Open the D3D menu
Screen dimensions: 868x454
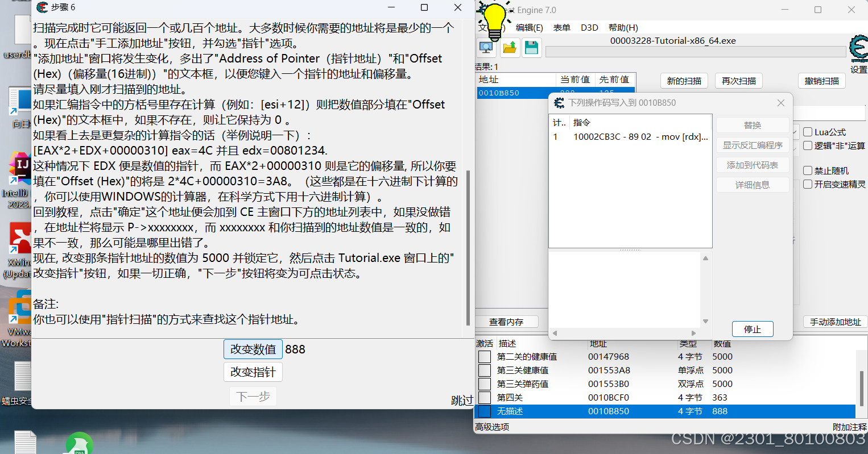pyautogui.click(x=589, y=27)
